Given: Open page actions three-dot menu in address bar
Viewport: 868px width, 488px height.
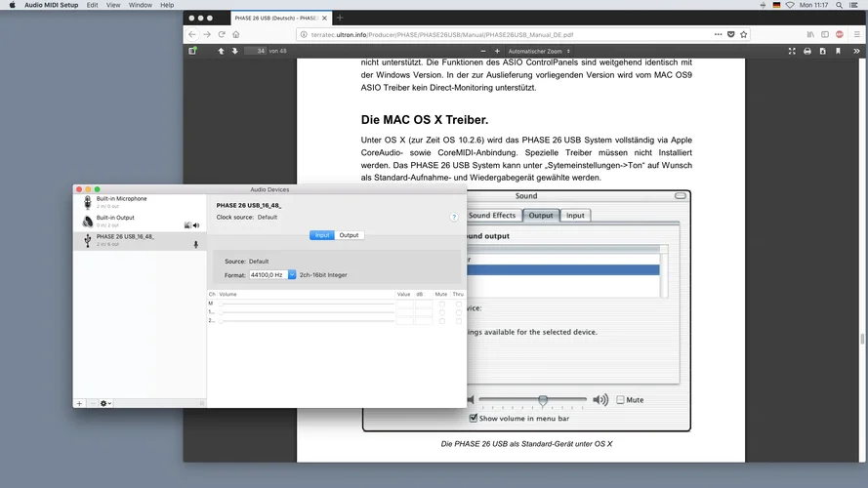Looking at the screenshot, I should pos(718,34).
